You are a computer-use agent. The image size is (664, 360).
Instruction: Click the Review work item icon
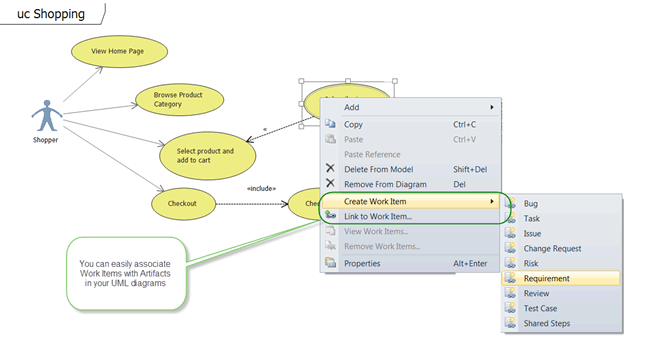click(x=510, y=293)
